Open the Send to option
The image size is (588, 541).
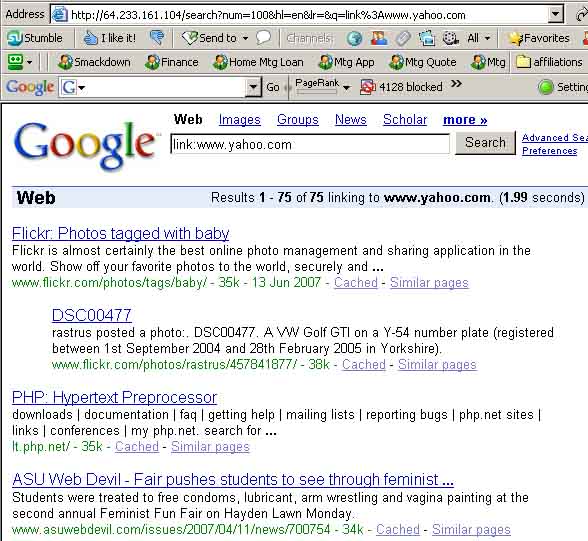pyautogui.click(x=209, y=38)
